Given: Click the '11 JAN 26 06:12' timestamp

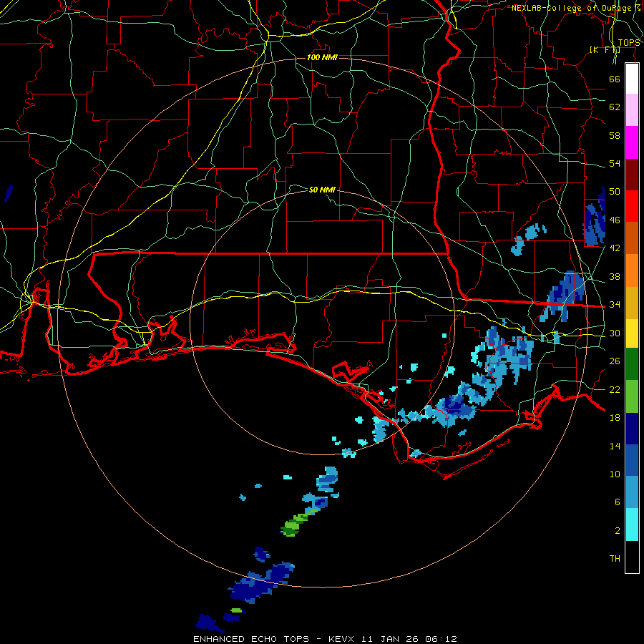Looking at the screenshot, I should click(x=409, y=639).
